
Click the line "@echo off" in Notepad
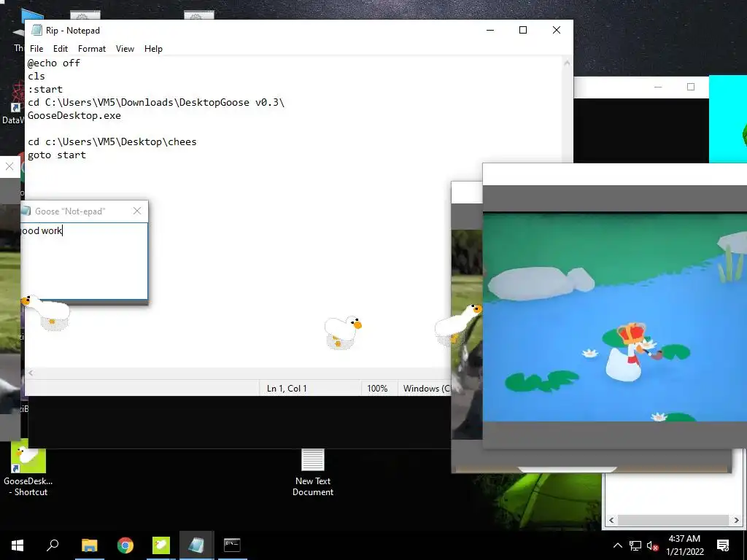pos(54,63)
